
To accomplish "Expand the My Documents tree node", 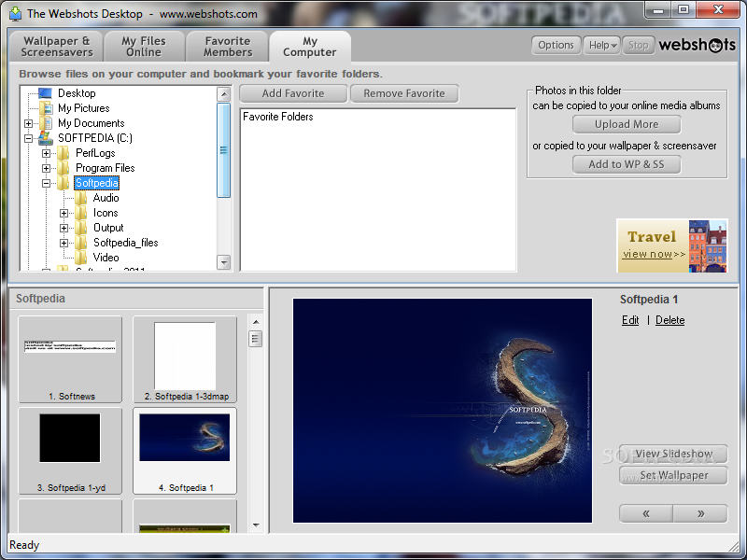I will coord(29,123).
